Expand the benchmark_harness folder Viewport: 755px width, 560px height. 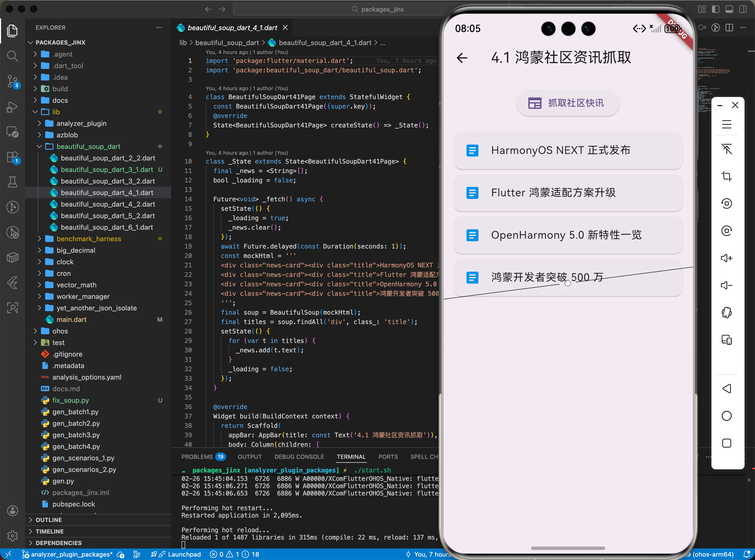tap(88, 239)
